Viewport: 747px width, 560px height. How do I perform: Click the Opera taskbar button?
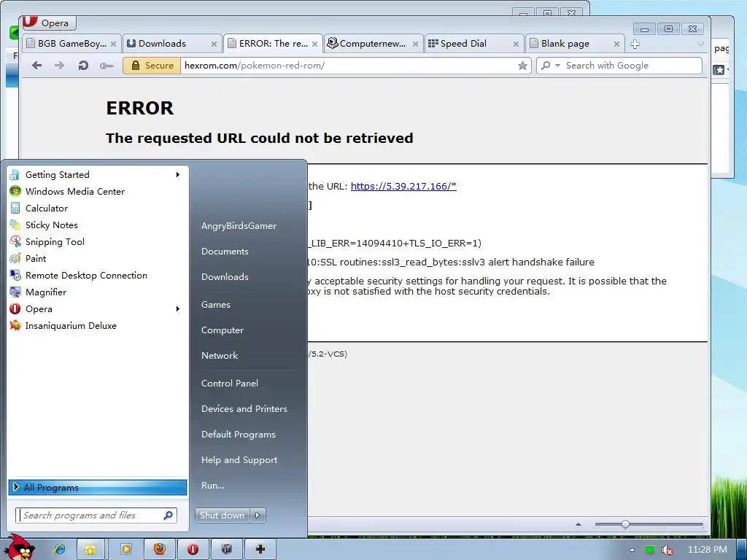click(193, 550)
